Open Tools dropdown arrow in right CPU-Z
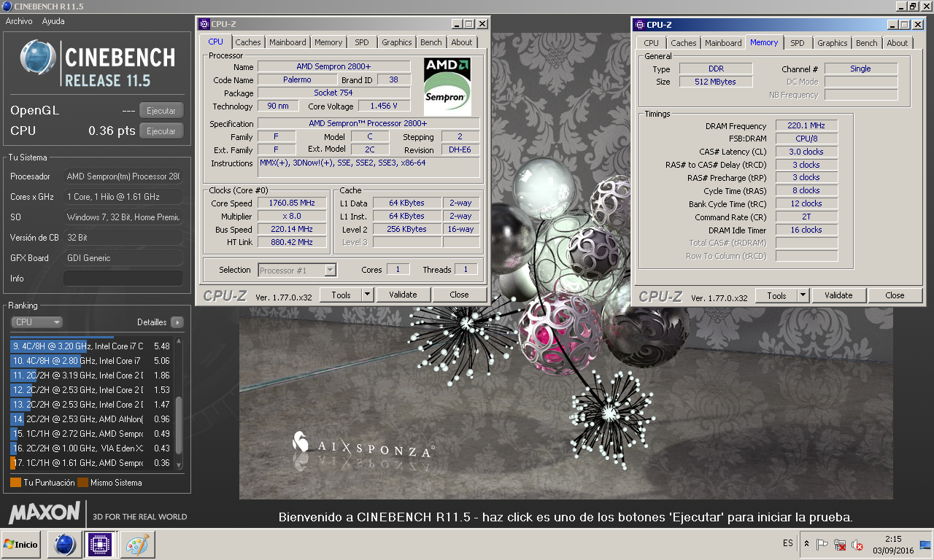Screen dimensions: 934x560 [x=803, y=295]
